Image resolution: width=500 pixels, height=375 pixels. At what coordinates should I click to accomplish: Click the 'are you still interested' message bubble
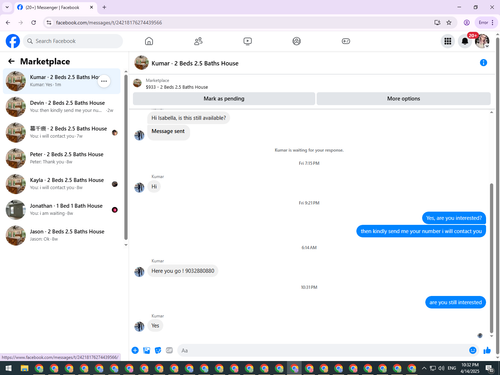click(x=455, y=302)
